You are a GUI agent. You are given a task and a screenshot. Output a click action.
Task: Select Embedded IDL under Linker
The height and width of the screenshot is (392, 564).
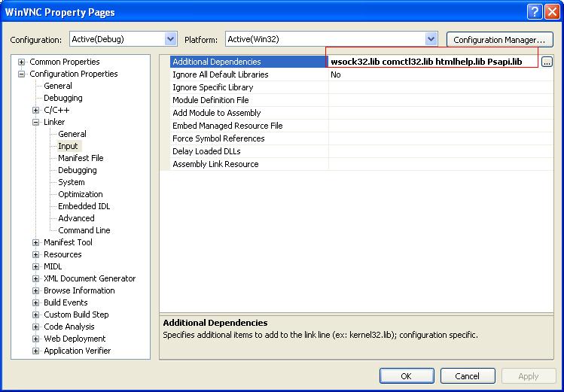click(84, 206)
